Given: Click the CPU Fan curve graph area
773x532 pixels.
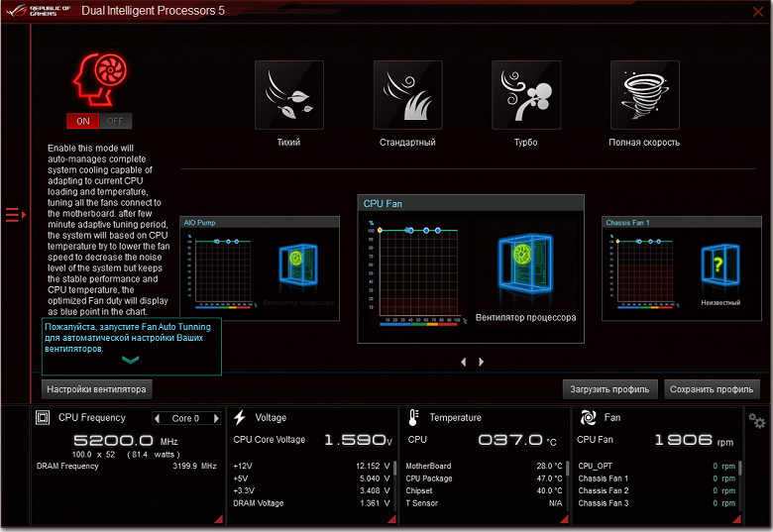Looking at the screenshot, I should tap(418, 272).
